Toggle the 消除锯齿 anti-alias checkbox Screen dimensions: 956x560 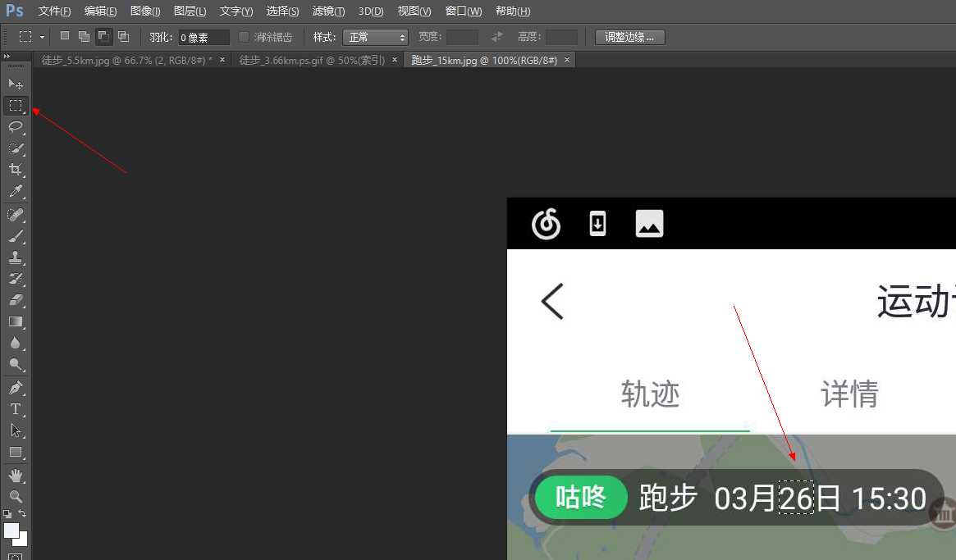[x=244, y=37]
